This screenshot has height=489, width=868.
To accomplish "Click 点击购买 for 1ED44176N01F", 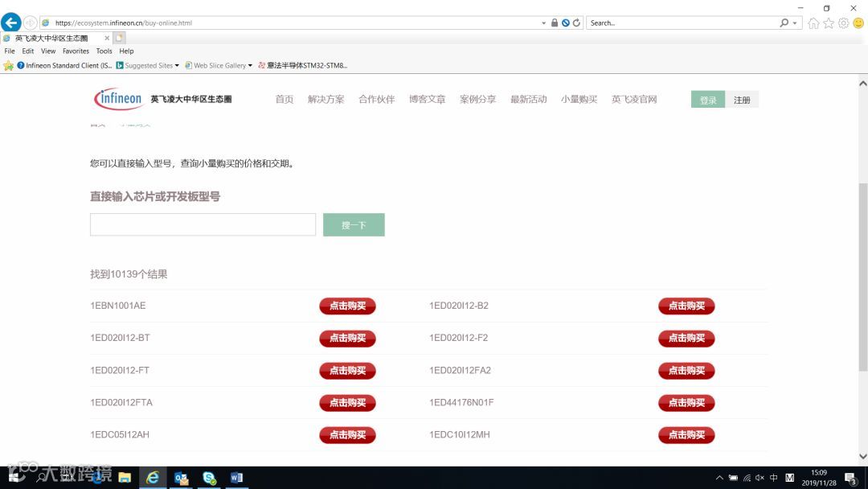I will tap(686, 403).
